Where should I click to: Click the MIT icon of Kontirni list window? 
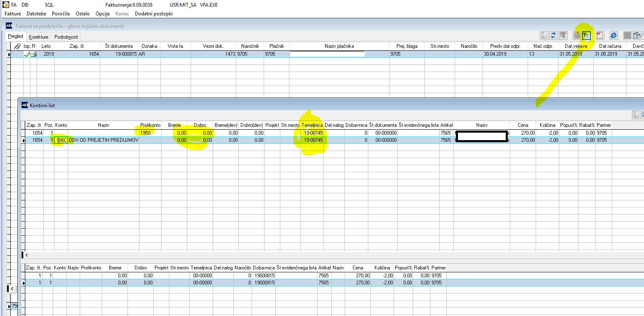click(24, 105)
